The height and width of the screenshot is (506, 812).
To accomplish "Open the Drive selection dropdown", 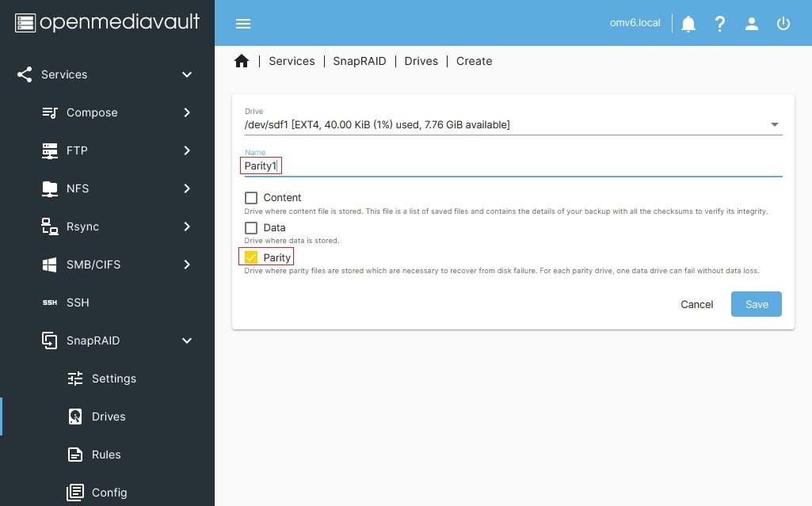I will [x=775, y=124].
